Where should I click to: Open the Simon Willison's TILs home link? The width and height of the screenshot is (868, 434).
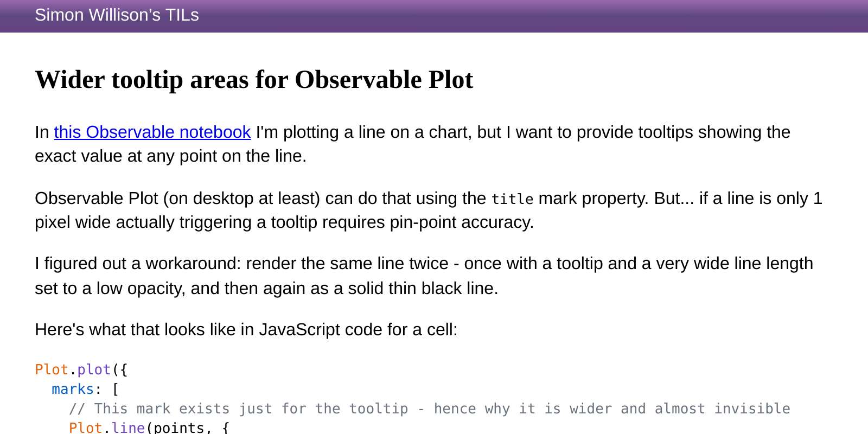[117, 15]
